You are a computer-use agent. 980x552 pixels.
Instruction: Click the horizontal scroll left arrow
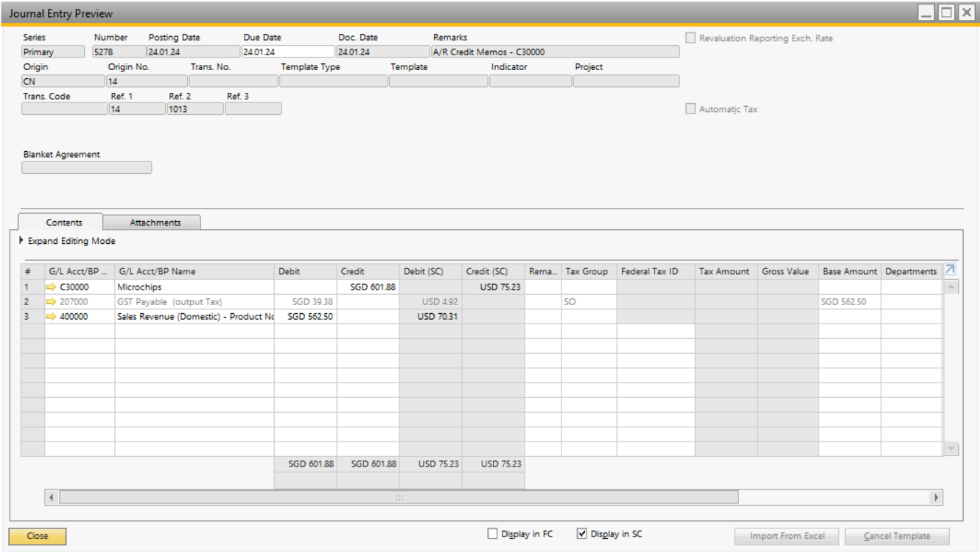click(x=52, y=497)
